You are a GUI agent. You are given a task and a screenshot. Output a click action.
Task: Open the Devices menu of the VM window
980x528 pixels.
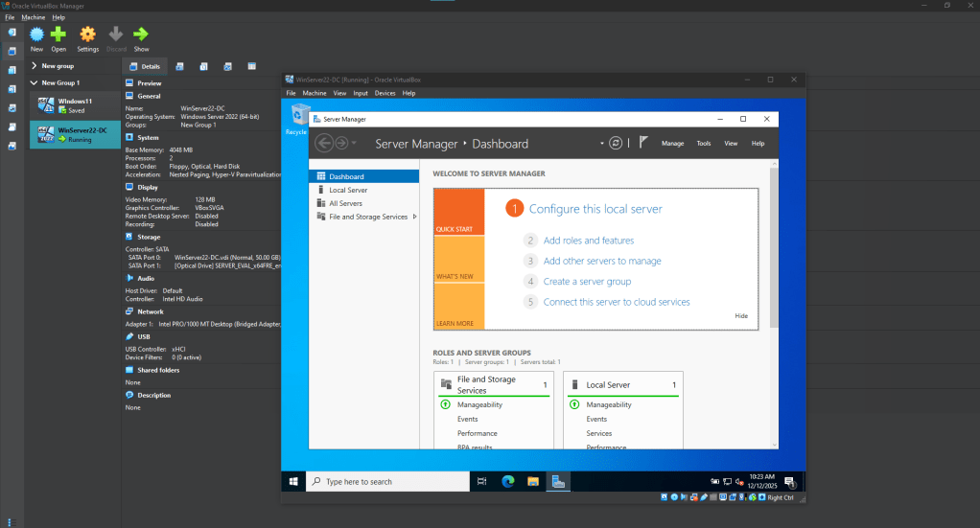point(385,93)
